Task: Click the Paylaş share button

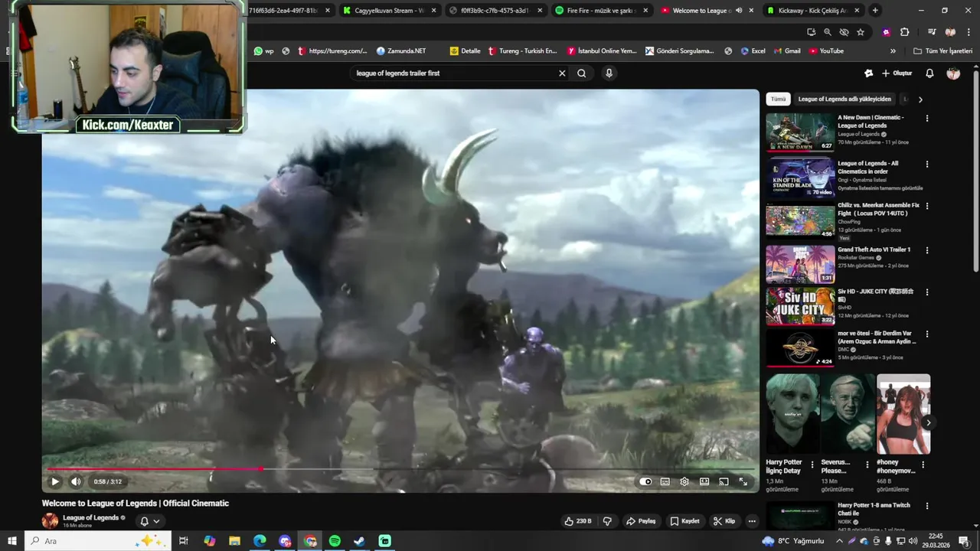Action: tap(641, 521)
